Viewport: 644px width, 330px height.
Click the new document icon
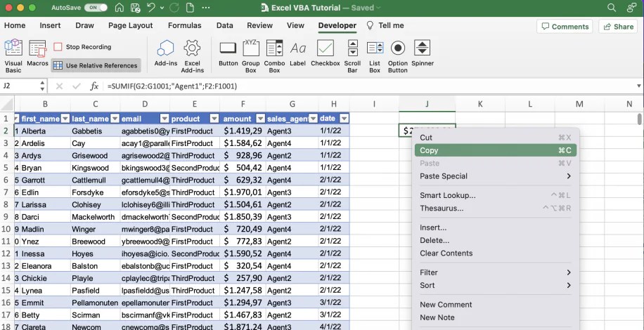[x=189, y=8]
